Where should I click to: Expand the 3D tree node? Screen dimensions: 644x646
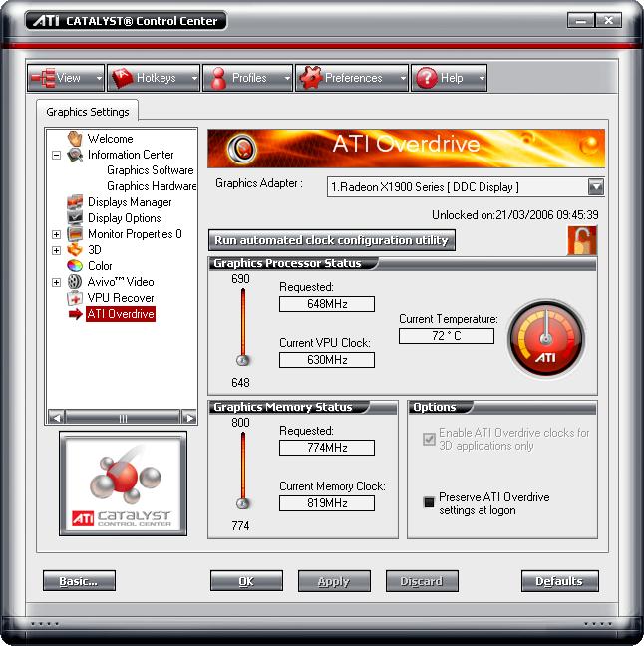pos(57,250)
